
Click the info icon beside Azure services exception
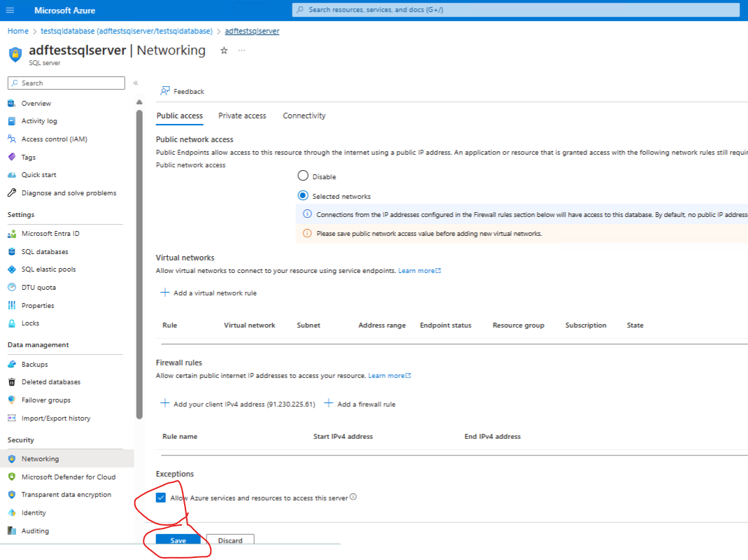[x=353, y=497]
